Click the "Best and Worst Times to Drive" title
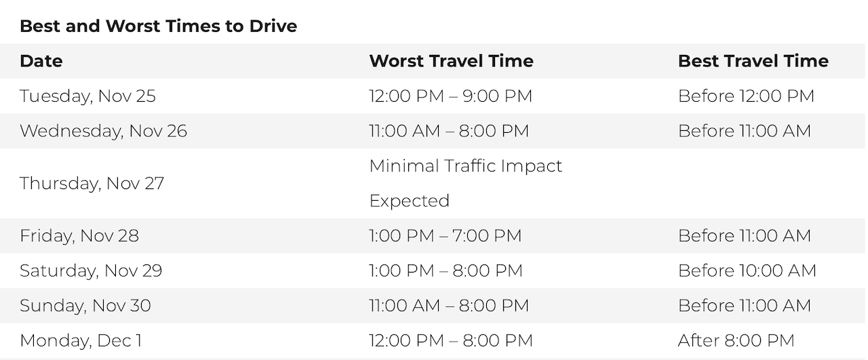Image resolution: width=868 pixels, height=360 pixels. coord(158,26)
